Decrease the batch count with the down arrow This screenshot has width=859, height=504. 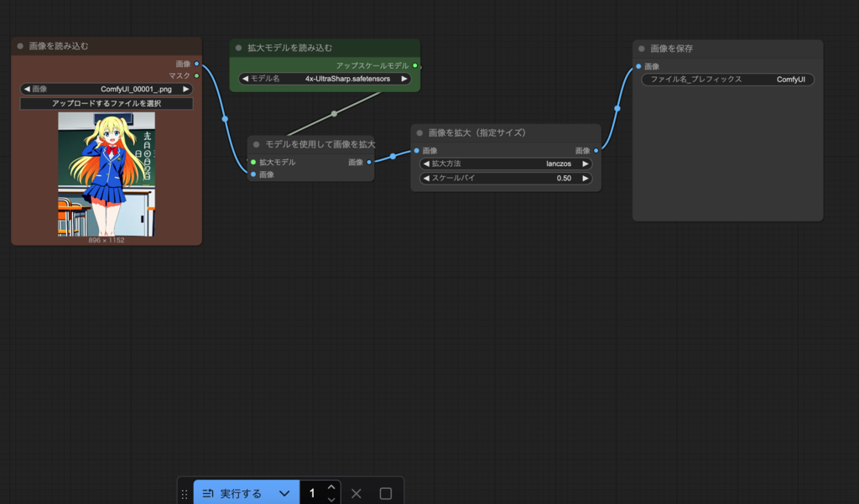click(331, 500)
